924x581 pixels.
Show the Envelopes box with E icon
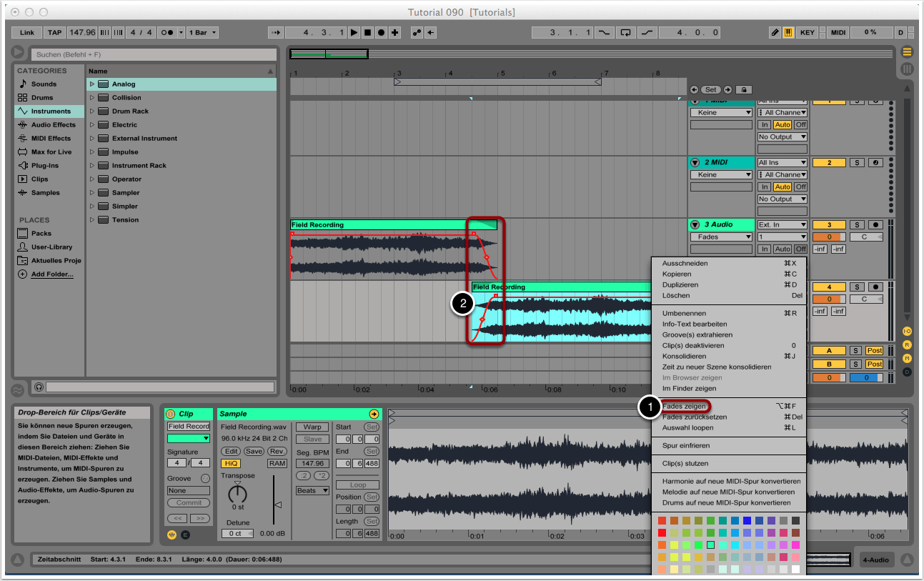click(186, 534)
